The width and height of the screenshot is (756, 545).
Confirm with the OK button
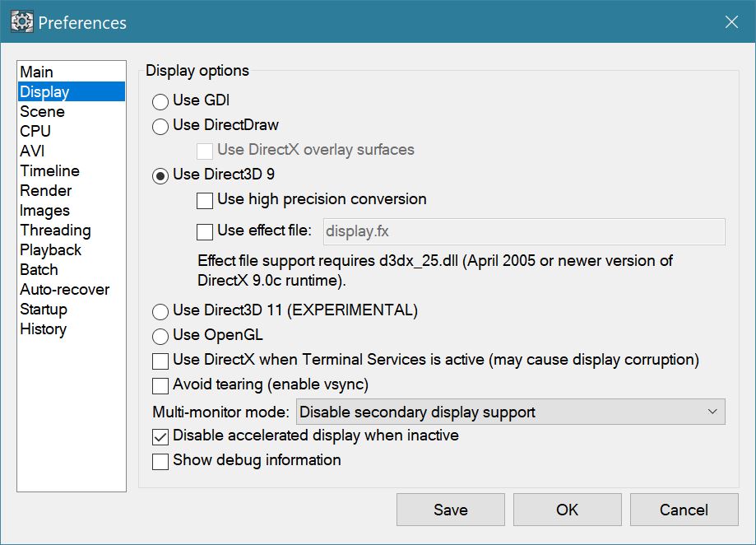[x=567, y=510]
